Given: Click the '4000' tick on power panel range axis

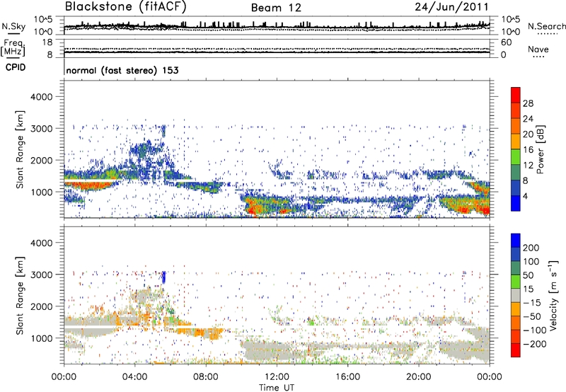Looking at the screenshot, I should 41,97.
